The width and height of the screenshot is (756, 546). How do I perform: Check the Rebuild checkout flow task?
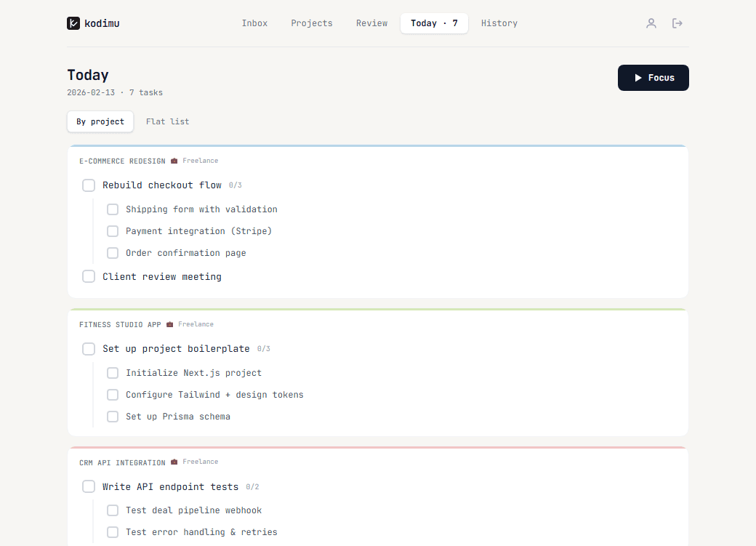tap(88, 185)
